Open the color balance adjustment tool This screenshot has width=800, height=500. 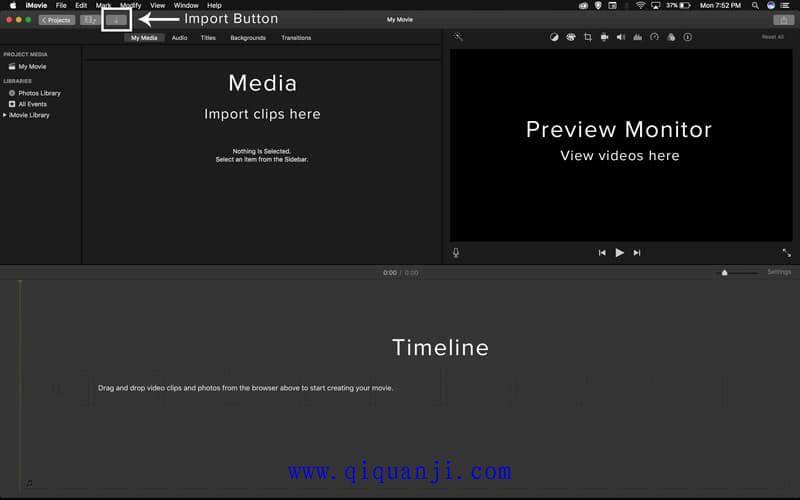click(x=554, y=37)
